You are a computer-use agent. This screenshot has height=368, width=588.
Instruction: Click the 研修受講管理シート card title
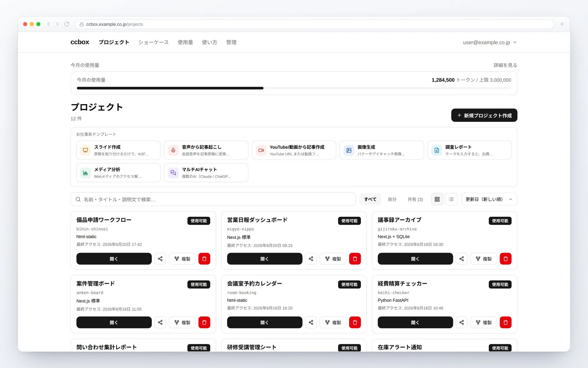coord(252,347)
